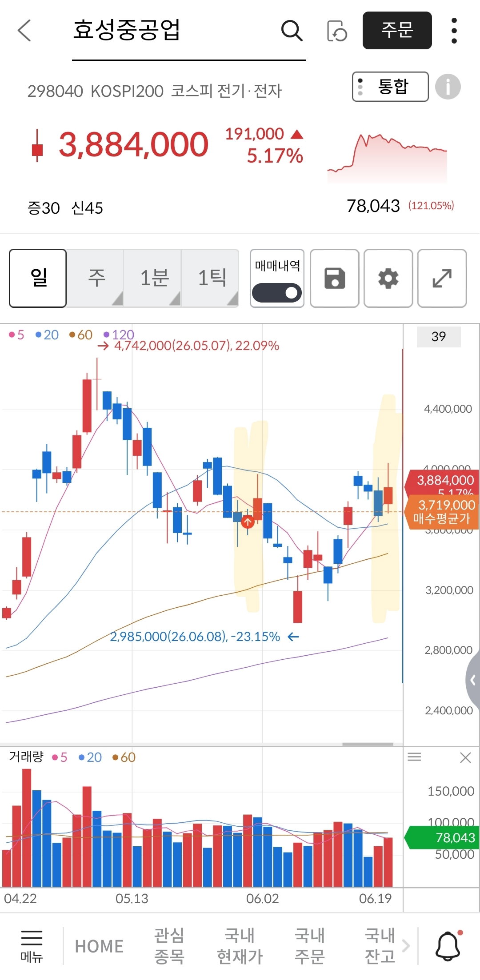Screen dimensions: 480x980
Task: Select the volume 20 average legend
Action: (90, 757)
